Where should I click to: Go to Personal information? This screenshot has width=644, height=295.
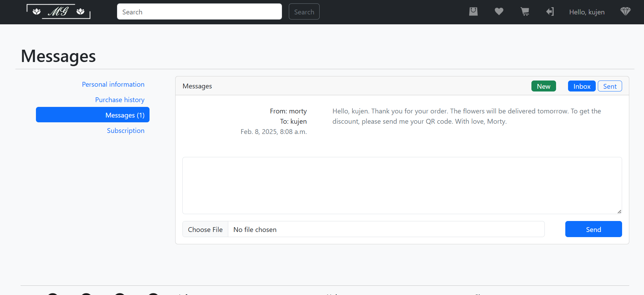pos(113,84)
